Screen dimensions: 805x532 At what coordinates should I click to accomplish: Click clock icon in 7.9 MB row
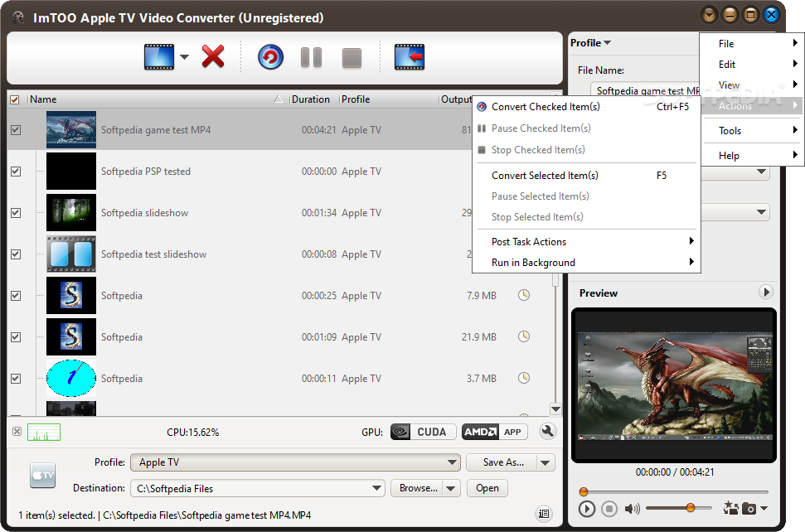click(524, 295)
